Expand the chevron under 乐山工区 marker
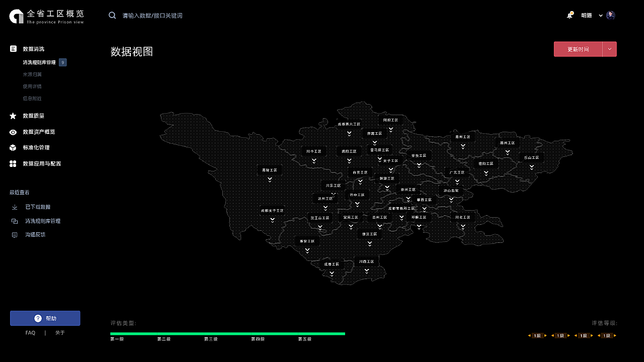This screenshot has height=362, width=644. [531, 167]
